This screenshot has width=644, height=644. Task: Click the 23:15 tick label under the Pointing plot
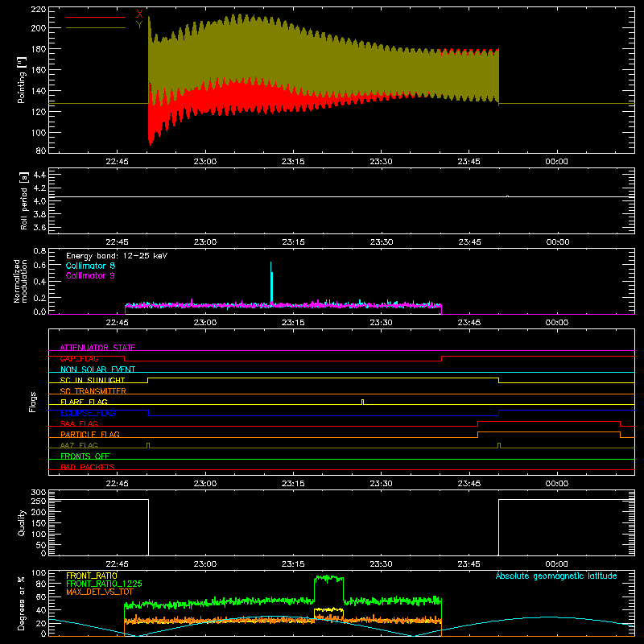tap(293, 162)
